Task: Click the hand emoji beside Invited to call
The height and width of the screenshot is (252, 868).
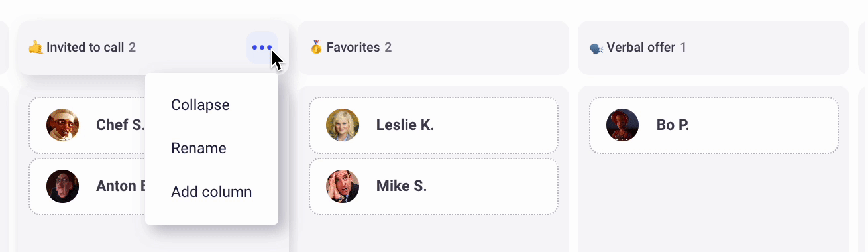Action: click(x=36, y=48)
